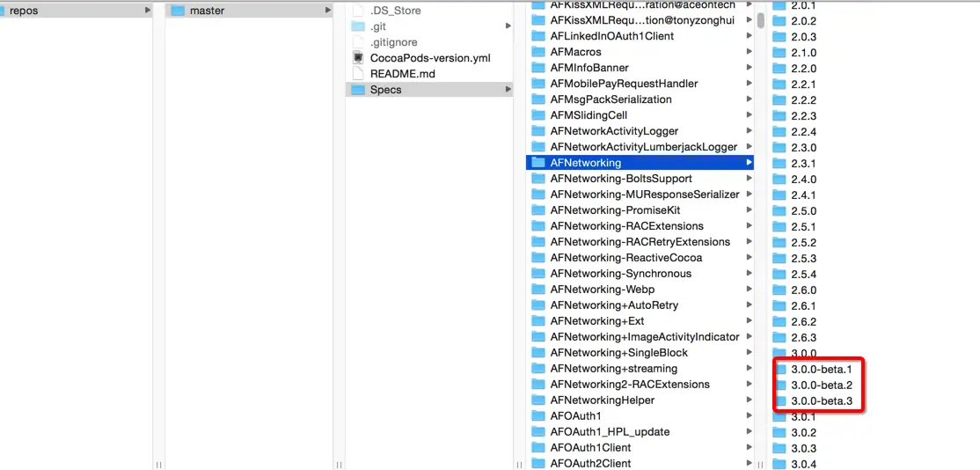Expand the .git folder arrow

click(x=508, y=26)
